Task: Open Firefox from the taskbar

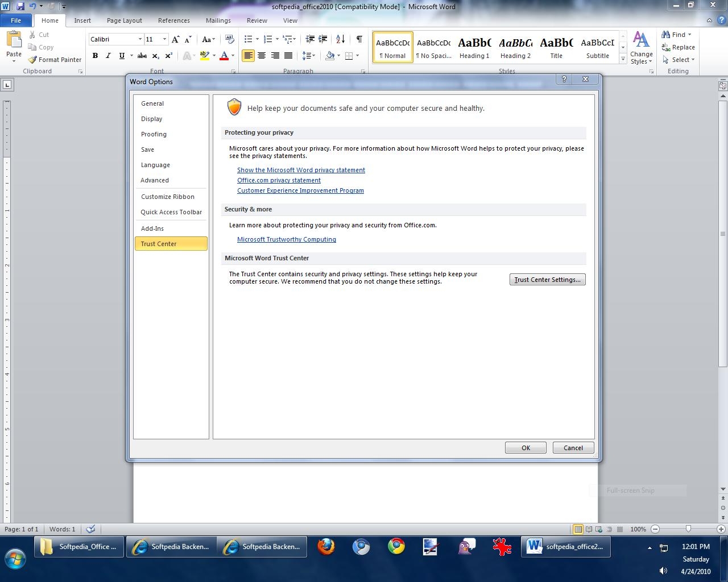Action: 326,547
